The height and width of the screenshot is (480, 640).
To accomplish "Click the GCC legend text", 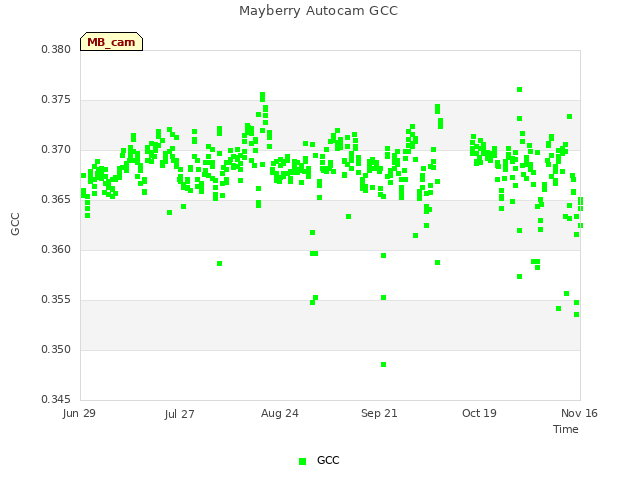I will (x=328, y=460).
